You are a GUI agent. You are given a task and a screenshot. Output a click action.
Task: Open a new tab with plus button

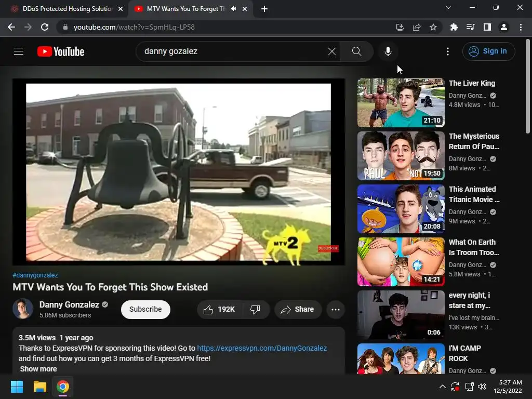coord(264,9)
